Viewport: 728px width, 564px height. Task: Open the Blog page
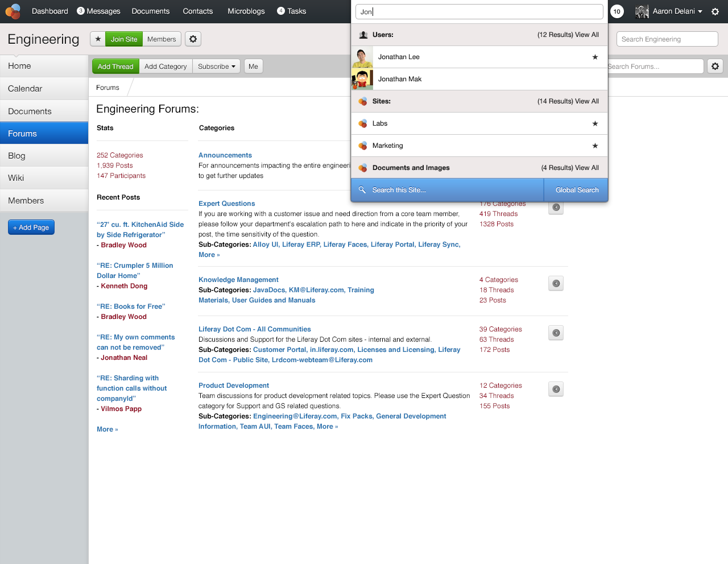point(44,156)
